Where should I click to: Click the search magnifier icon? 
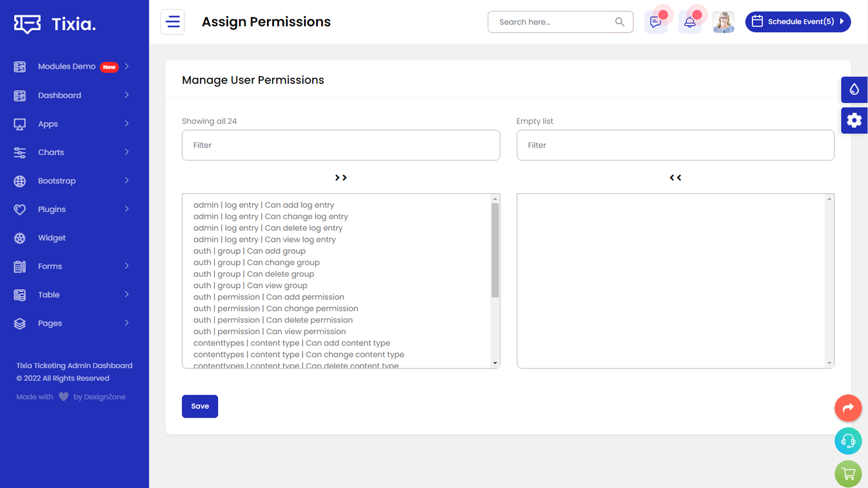pyautogui.click(x=620, y=22)
